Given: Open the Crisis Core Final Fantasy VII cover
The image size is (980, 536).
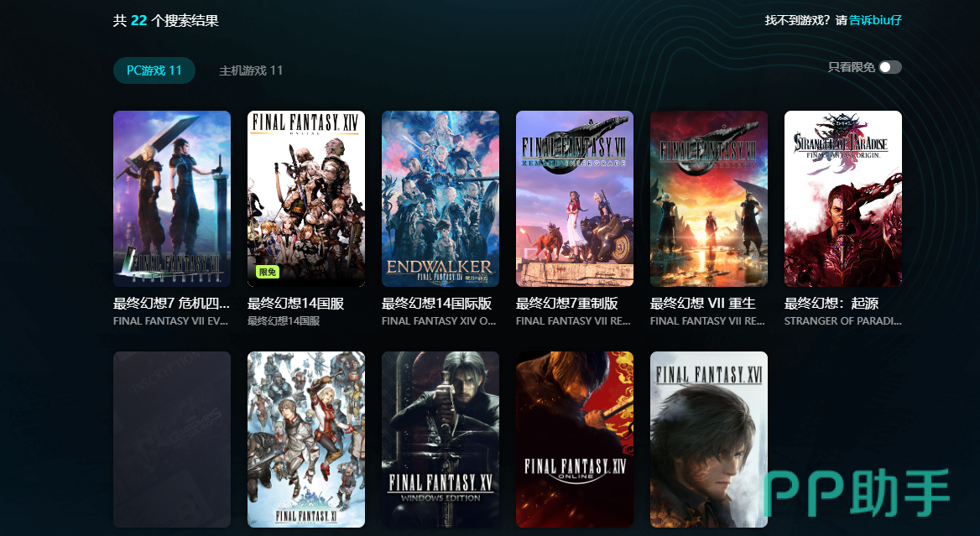Looking at the screenshot, I should click(x=172, y=199).
